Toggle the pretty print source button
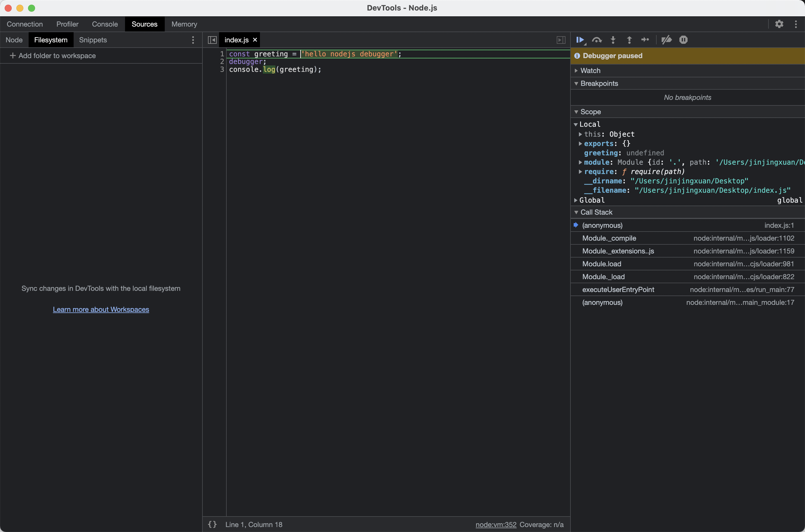Image resolution: width=805 pixels, height=532 pixels. [x=213, y=524]
